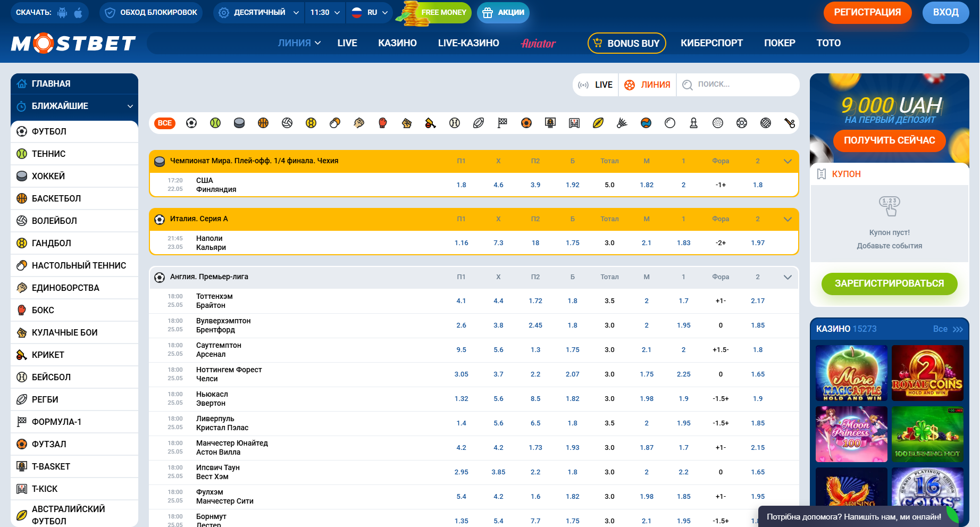Choose ХОККЕЙ in the left sidebar
This screenshot has width=980, height=527.
click(74, 176)
